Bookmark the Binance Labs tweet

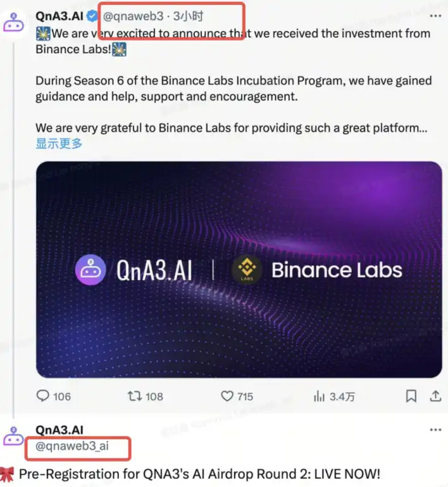411,396
